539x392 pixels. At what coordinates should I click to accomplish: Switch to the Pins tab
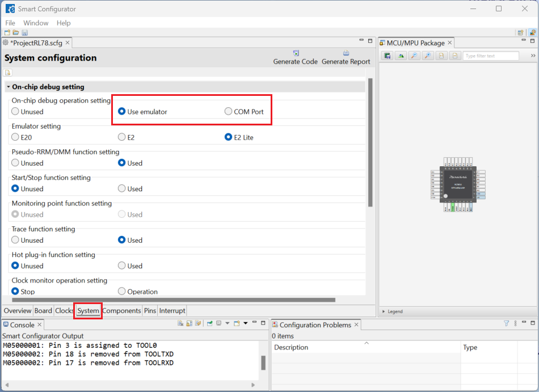(150, 310)
